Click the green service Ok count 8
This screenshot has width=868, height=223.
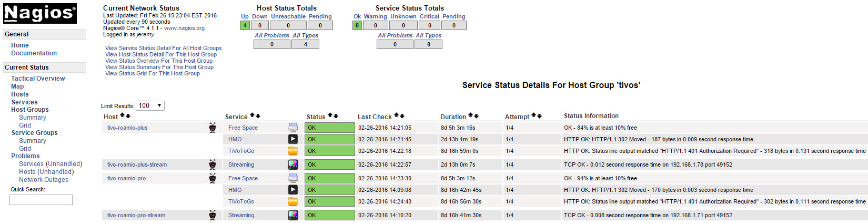pyautogui.click(x=357, y=25)
